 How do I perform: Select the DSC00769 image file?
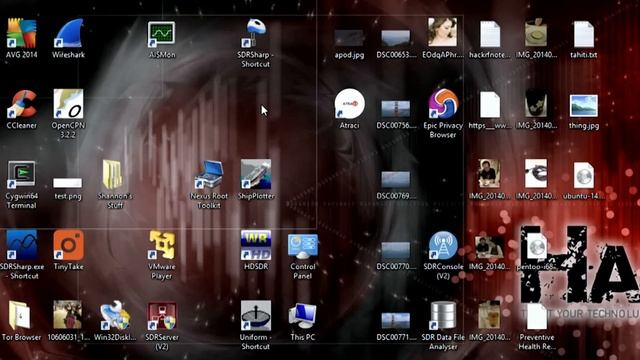coord(396,180)
